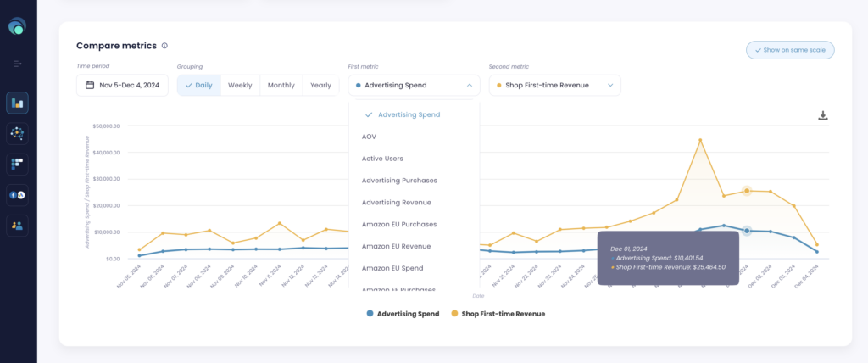
Task: Click the calendar icon in Time period
Action: click(90, 86)
